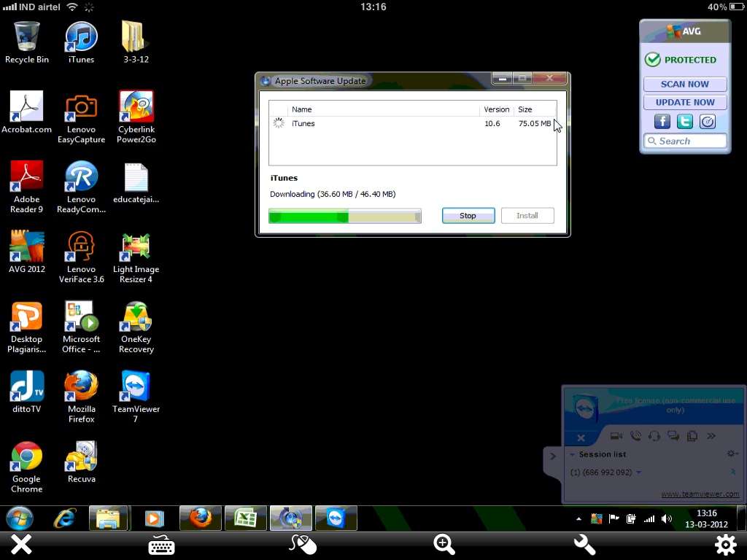Switch to TeamViewer taskbar button
Image resolution: width=747 pixels, height=560 pixels.
point(336,518)
